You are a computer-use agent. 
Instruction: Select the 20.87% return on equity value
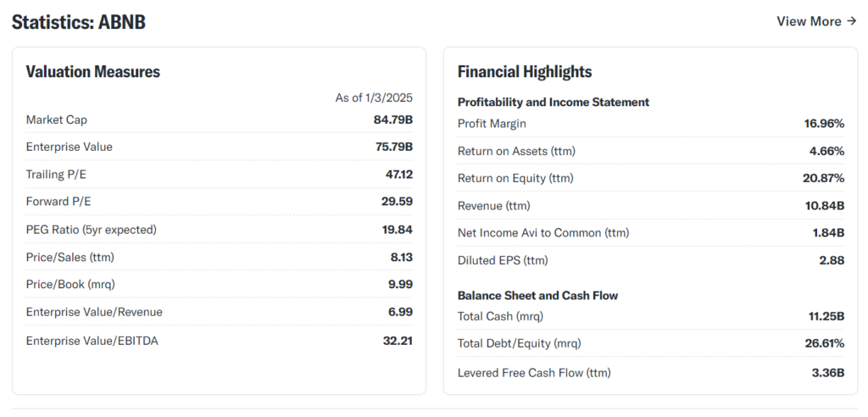click(824, 178)
